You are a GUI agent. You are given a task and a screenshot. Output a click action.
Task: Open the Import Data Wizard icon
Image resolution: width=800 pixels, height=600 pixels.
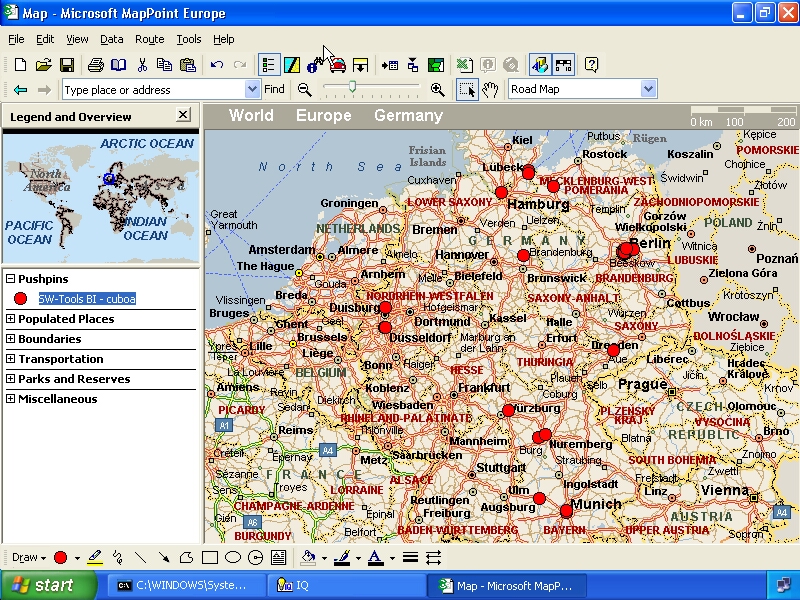tap(390, 65)
